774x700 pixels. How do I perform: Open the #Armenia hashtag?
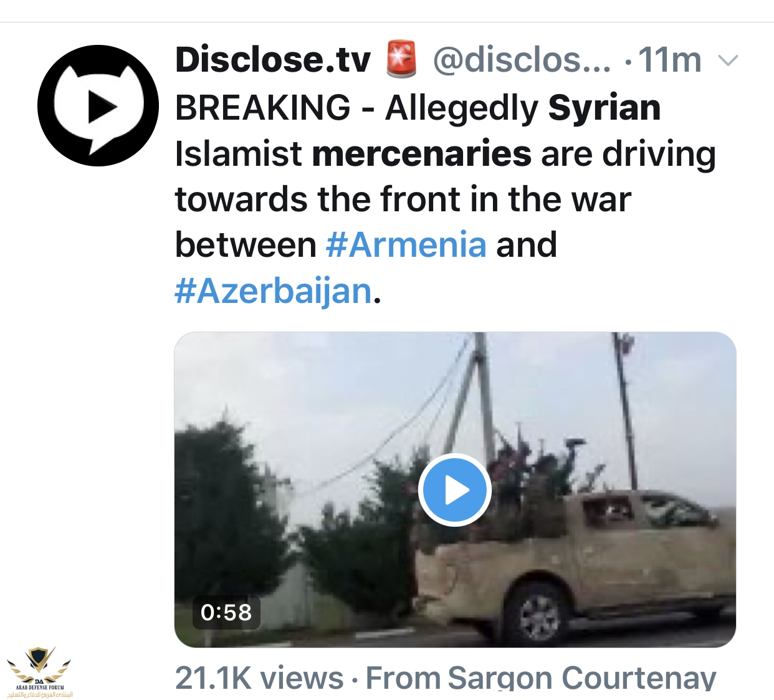pyautogui.click(x=406, y=244)
